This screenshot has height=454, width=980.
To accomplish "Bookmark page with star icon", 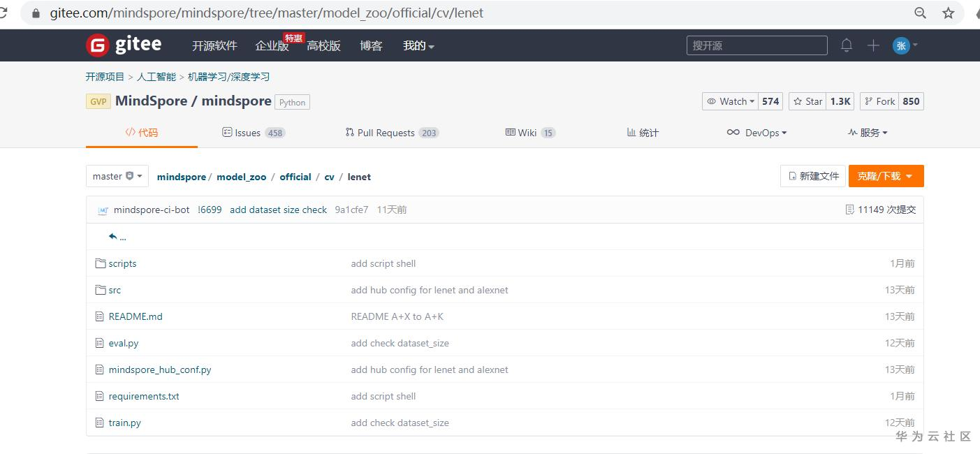I will pyautogui.click(x=948, y=13).
